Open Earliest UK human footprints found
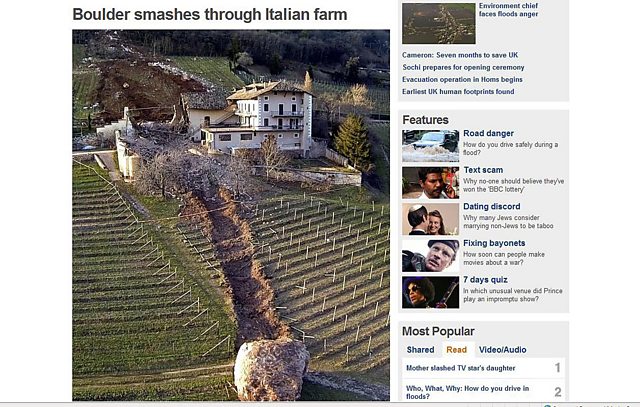This screenshot has width=640, height=407. [x=458, y=92]
